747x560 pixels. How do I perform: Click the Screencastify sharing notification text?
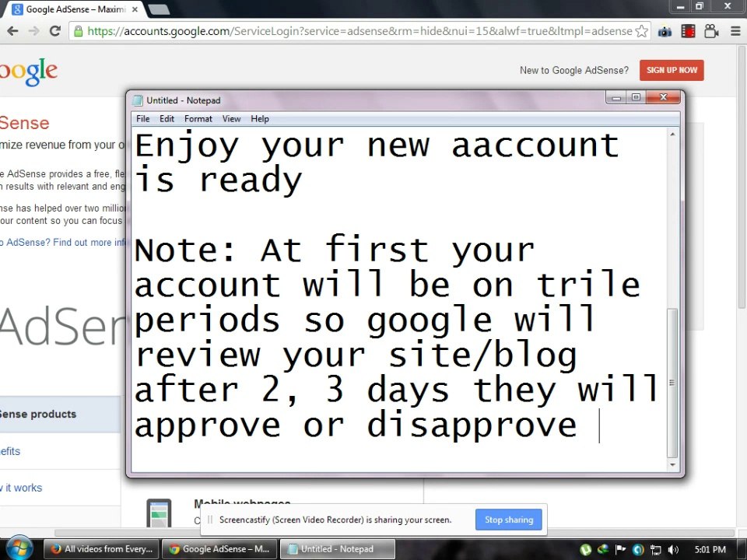335,520
